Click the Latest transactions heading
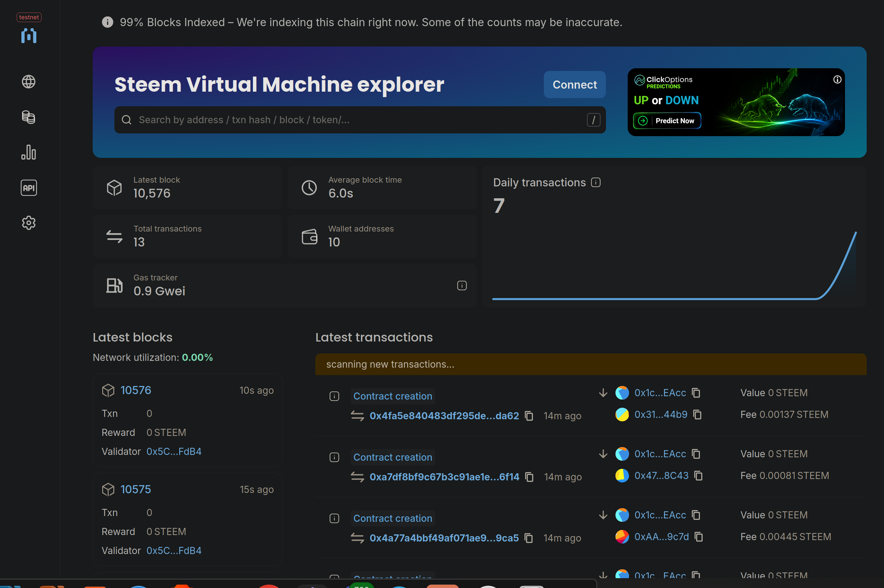This screenshot has height=588, width=884. (x=374, y=337)
